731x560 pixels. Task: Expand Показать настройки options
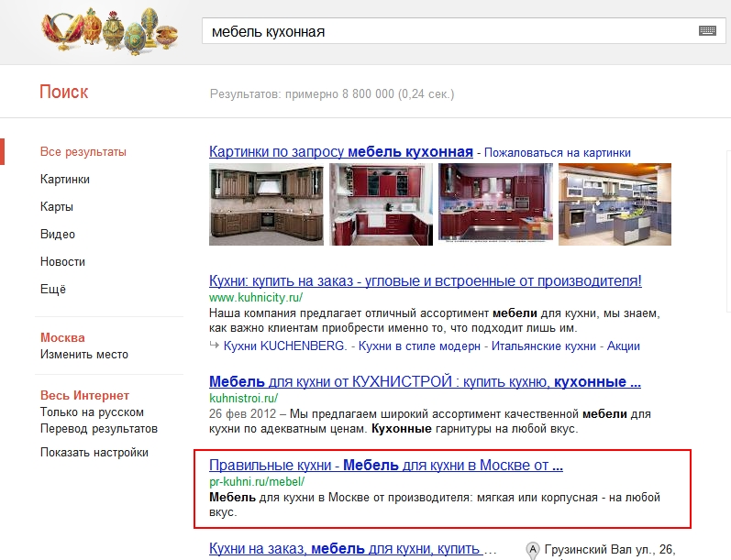click(x=94, y=453)
